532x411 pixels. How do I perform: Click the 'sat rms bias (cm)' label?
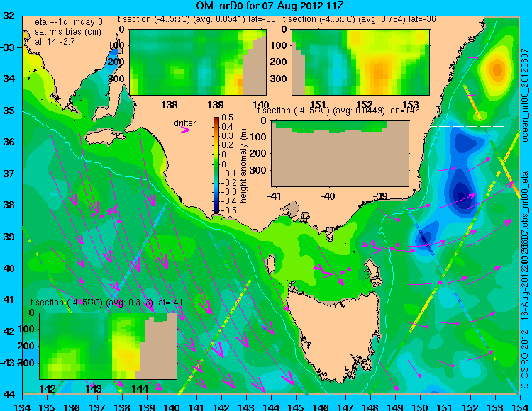[x=68, y=32]
